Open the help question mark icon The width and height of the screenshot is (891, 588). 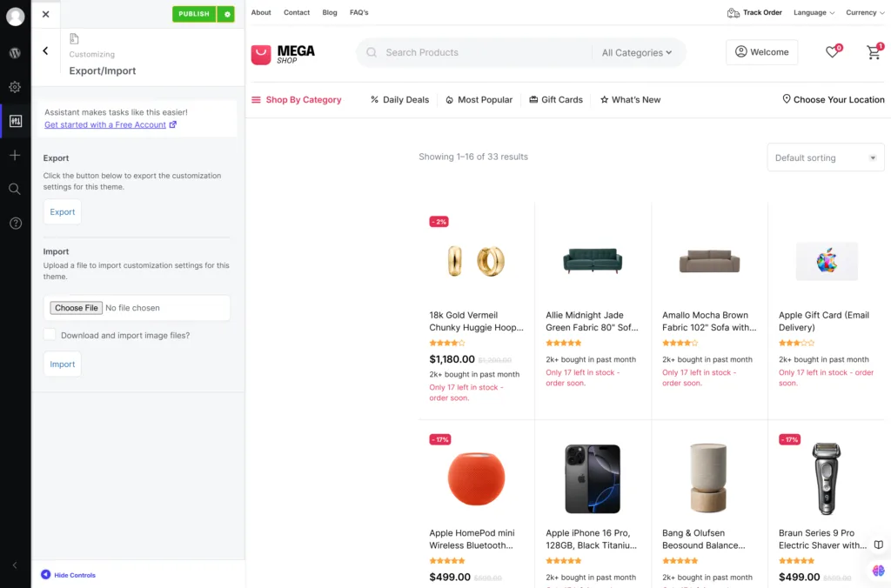16,224
